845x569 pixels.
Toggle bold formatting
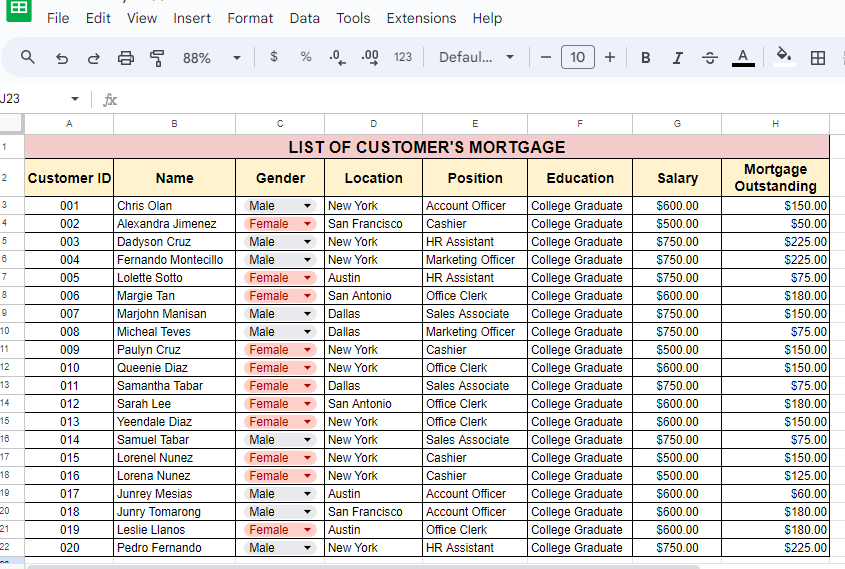click(645, 58)
